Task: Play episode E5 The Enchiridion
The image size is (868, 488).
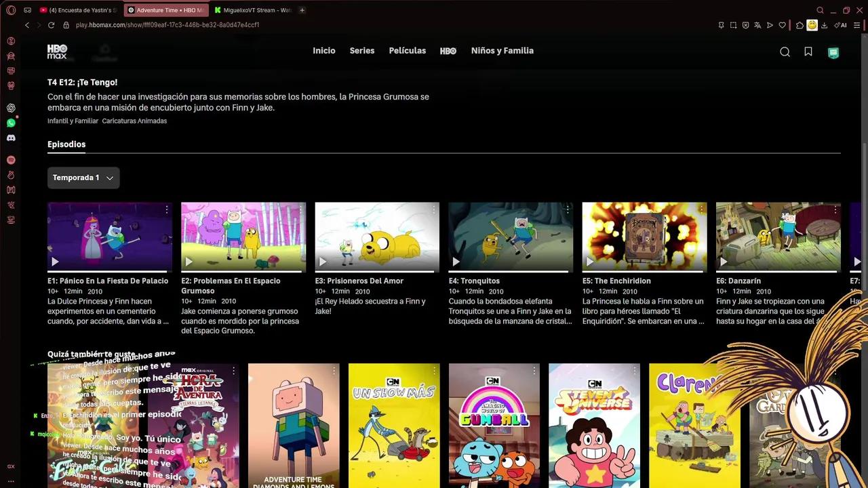Action: pos(589,262)
